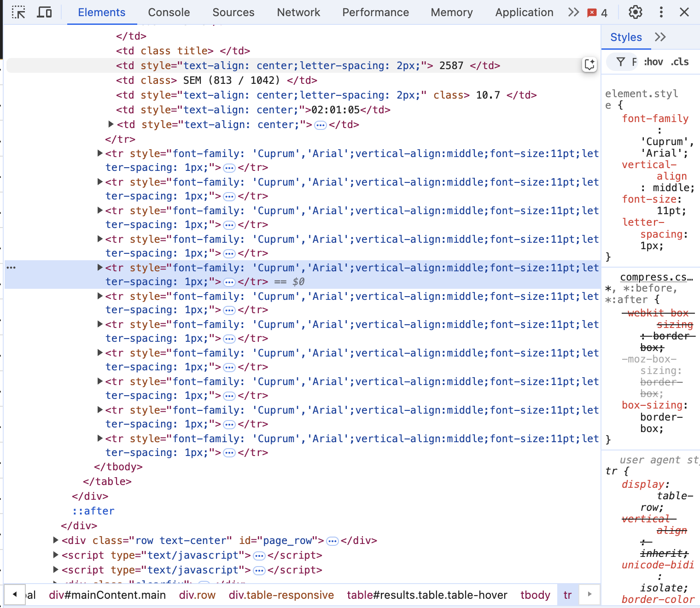Toggle the device toolbar icon
Screen dimensions: 700x608
(44, 12)
